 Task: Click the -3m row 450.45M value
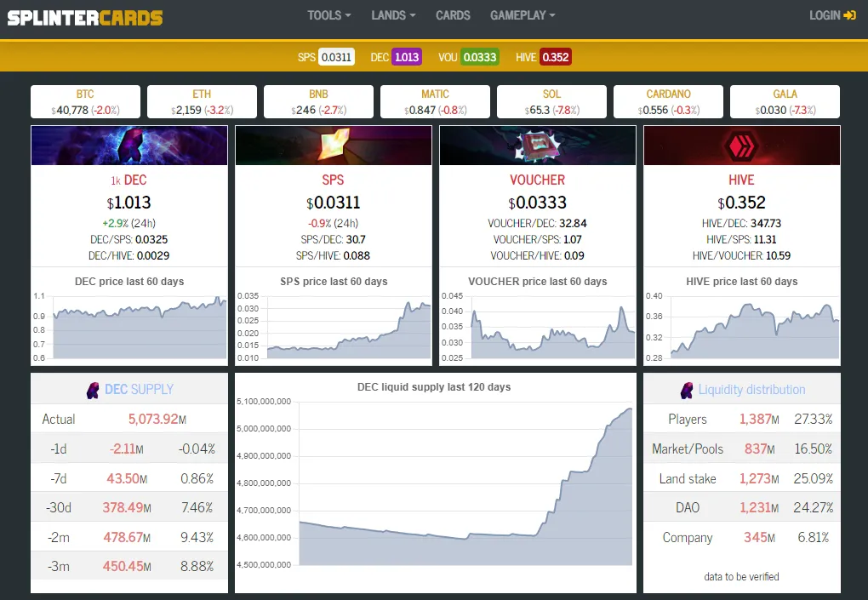pyautogui.click(x=127, y=566)
